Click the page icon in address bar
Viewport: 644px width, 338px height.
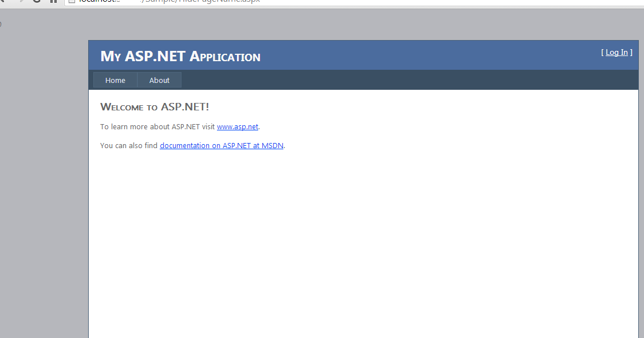coord(72,1)
